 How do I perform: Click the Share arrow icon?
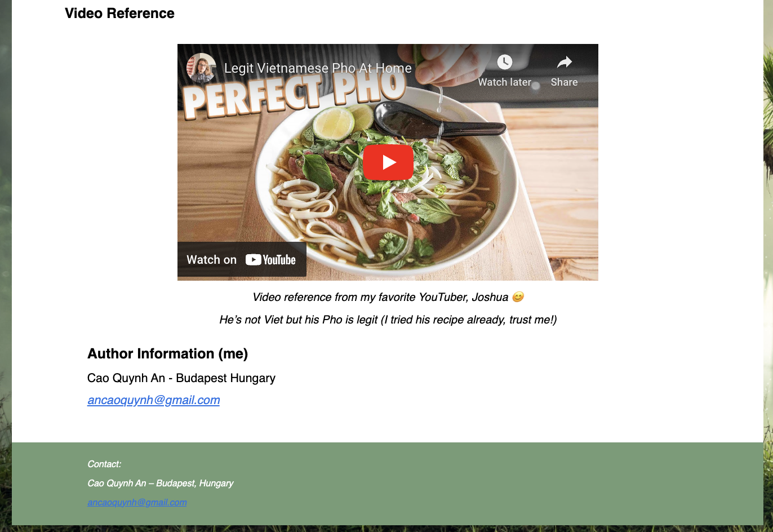click(x=564, y=61)
